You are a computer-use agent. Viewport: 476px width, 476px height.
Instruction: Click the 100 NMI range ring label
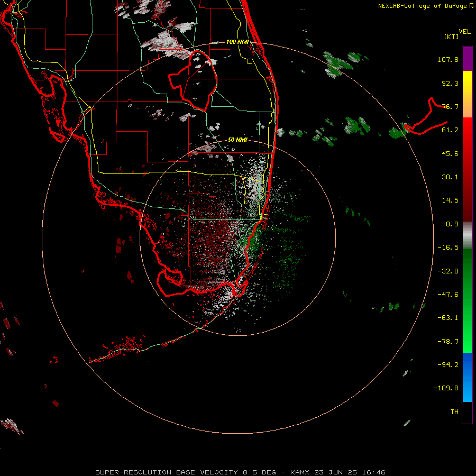237,42
